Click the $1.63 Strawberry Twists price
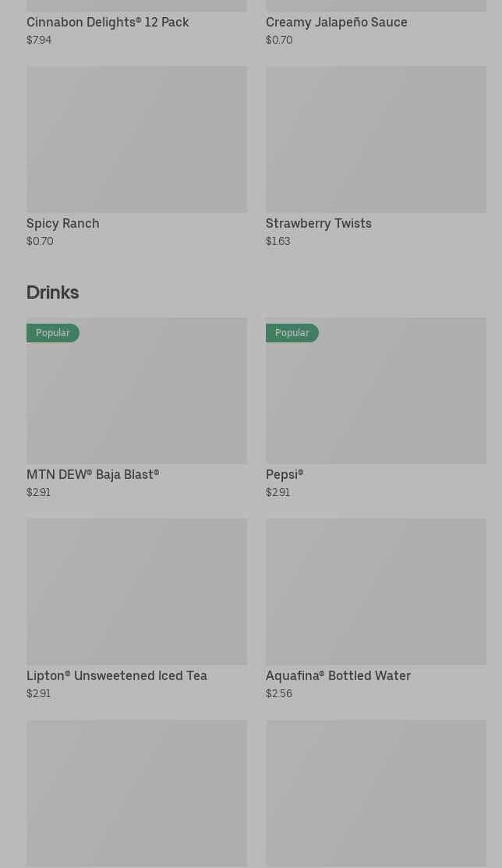 (278, 241)
